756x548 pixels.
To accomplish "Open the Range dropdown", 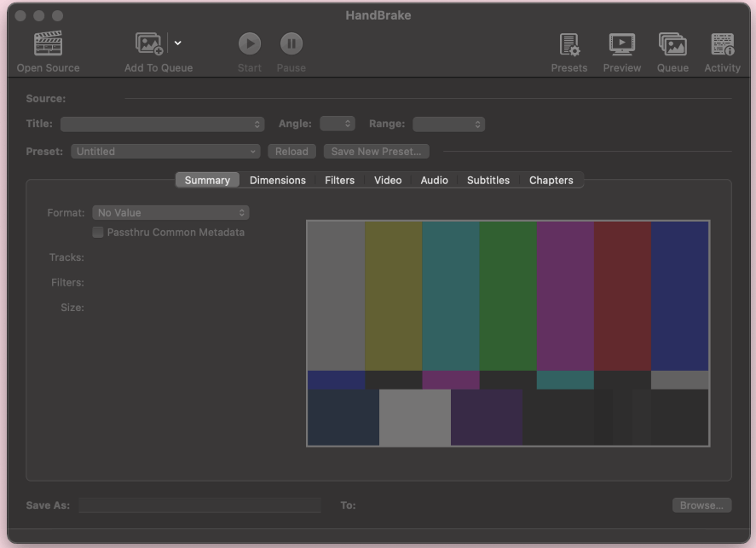I will coord(449,124).
